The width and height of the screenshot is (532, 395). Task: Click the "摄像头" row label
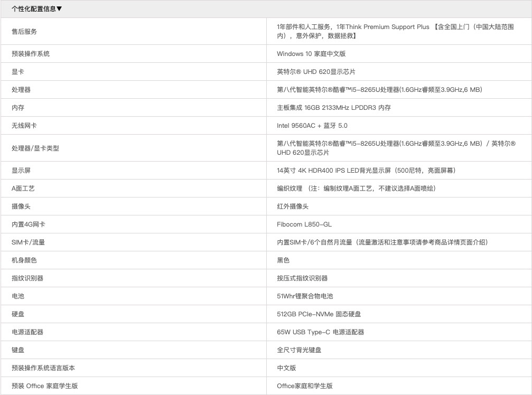point(21,206)
